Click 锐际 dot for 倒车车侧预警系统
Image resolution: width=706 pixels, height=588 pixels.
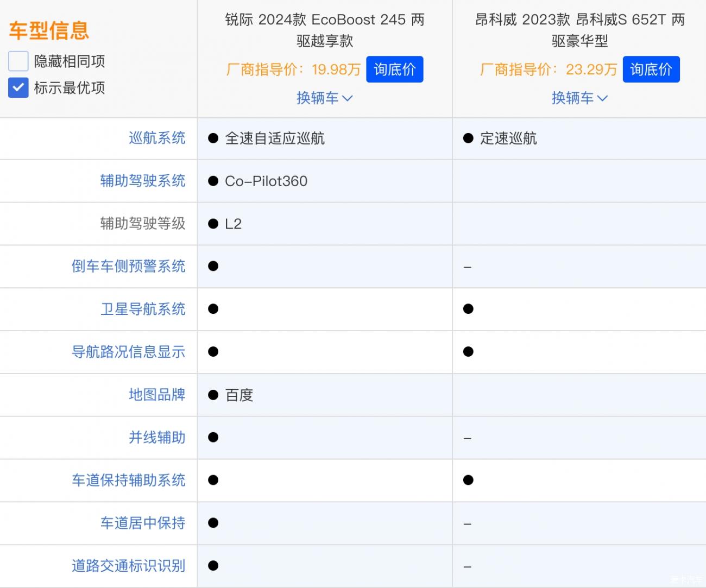(x=213, y=266)
